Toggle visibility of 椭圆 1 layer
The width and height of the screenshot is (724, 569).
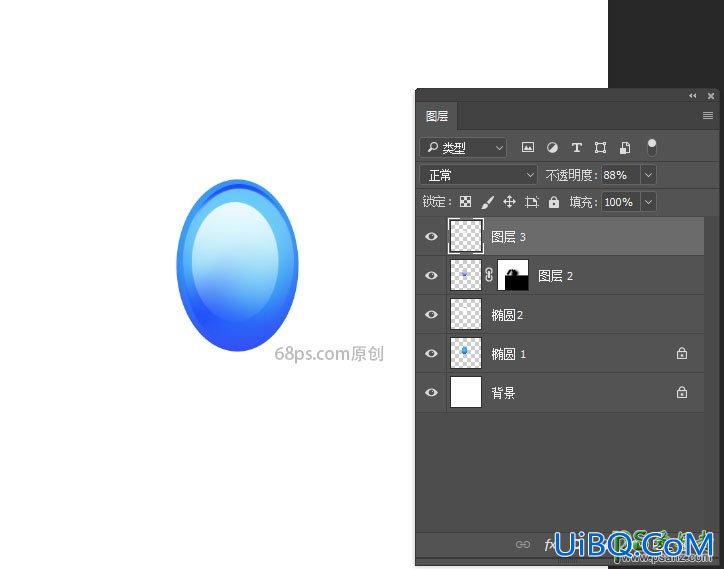tap(431, 353)
